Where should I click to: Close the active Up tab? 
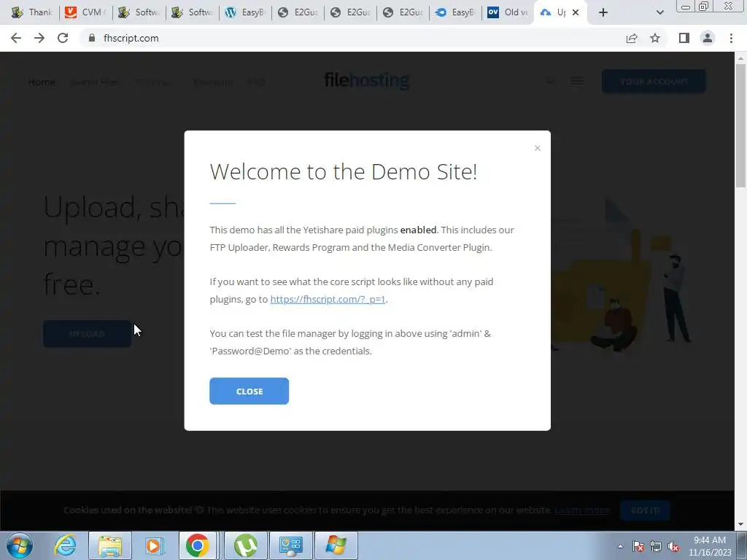576,12
